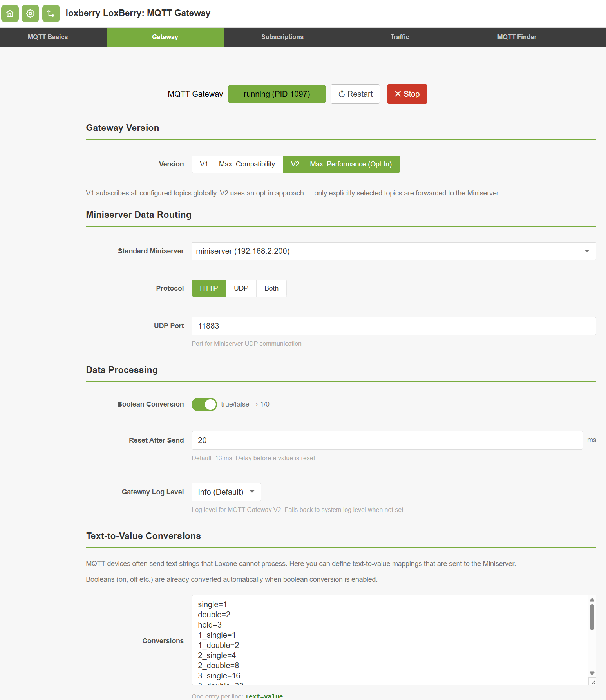Open the LoxBerry home icon
The image size is (606, 700).
point(10,14)
